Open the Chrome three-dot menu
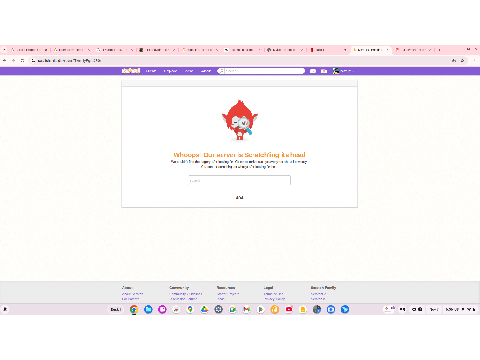This screenshot has width=480, height=360. tap(474, 60)
